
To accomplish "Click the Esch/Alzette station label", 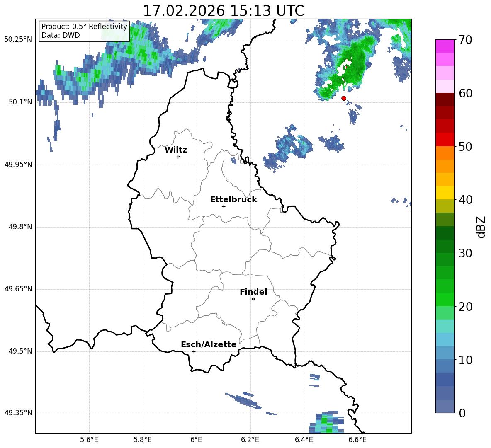I will (x=209, y=344).
